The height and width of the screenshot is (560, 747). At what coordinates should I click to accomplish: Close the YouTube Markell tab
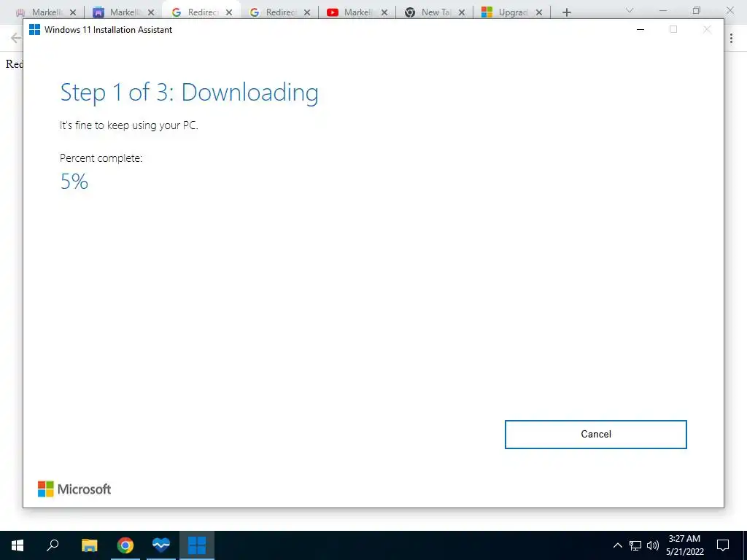[x=384, y=12]
